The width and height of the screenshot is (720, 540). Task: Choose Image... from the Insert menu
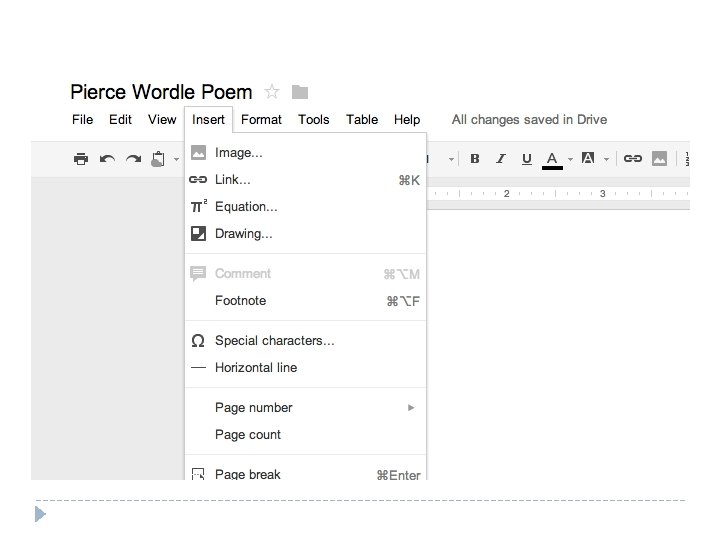[x=305, y=153]
